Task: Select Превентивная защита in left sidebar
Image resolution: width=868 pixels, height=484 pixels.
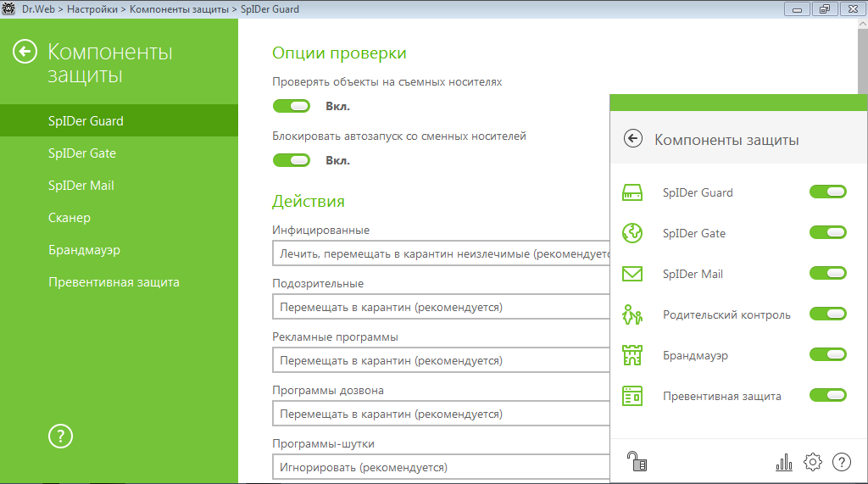Action: tap(119, 282)
